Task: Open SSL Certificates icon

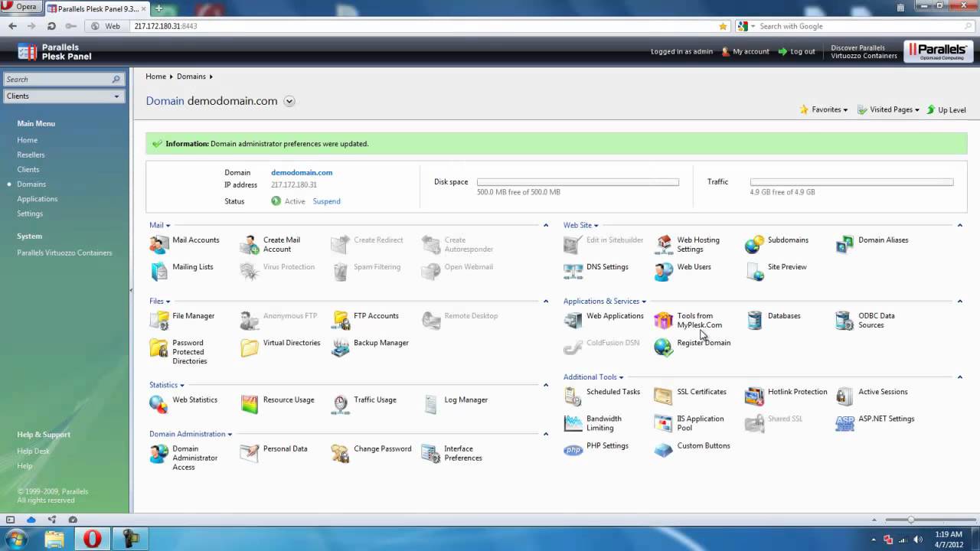Action: 664,396
